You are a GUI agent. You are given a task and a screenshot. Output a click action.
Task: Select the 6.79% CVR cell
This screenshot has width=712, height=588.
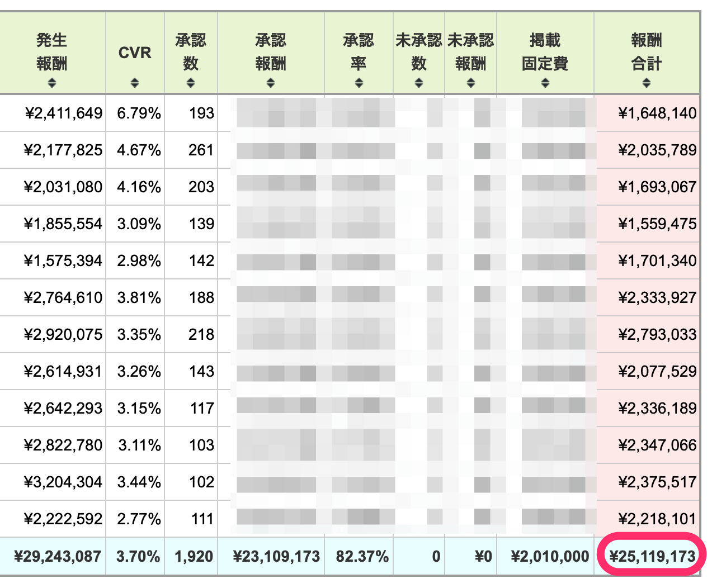coord(139,113)
